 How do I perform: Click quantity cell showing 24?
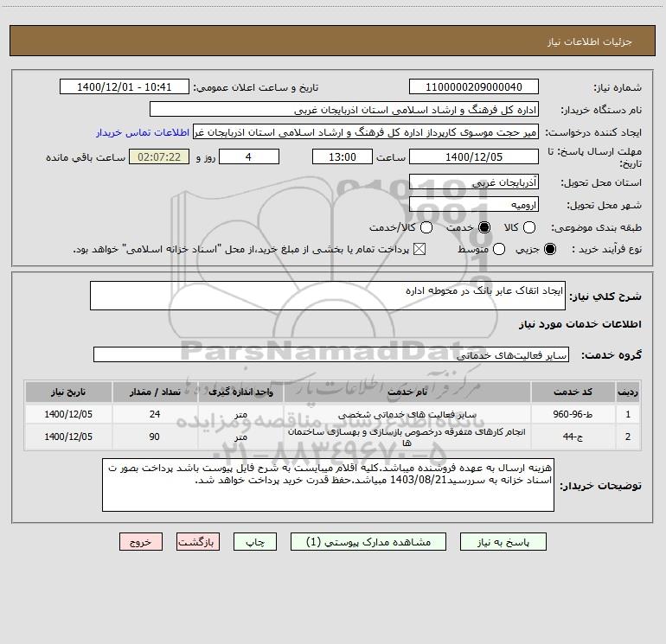tap(155, 414)
